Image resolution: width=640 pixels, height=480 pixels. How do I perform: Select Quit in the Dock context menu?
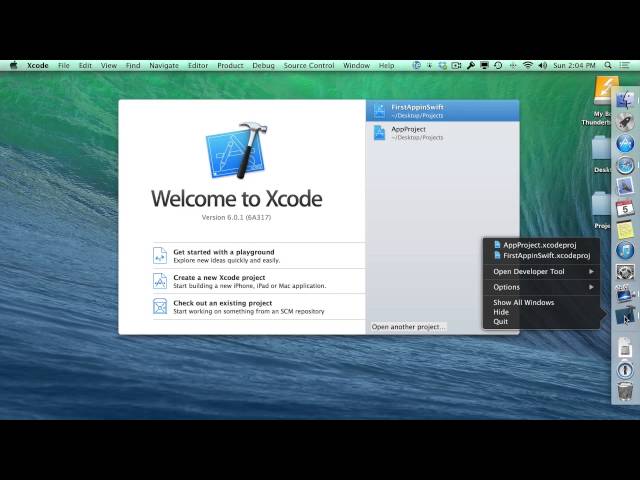(541, 322)
